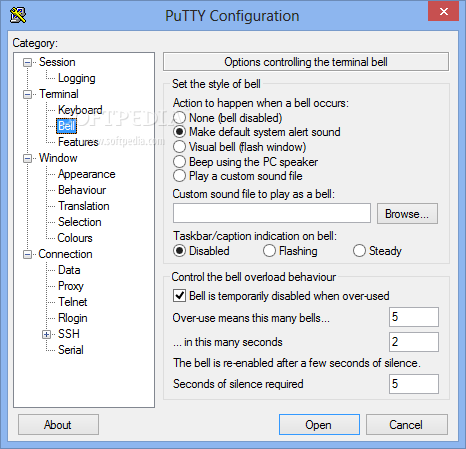This screenshot has height=449, width=466.
Task: Open the Serial category
Action: [x=71, y=350]
